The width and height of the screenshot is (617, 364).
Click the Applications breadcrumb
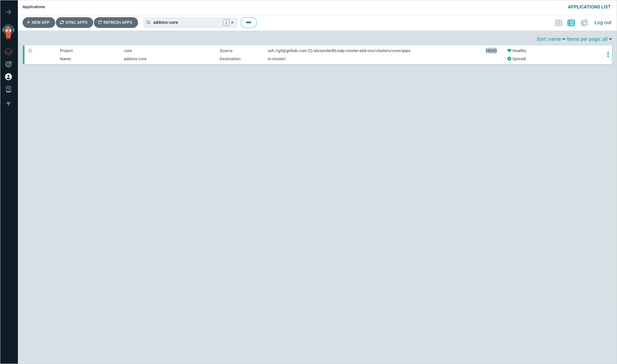(34, 7)
